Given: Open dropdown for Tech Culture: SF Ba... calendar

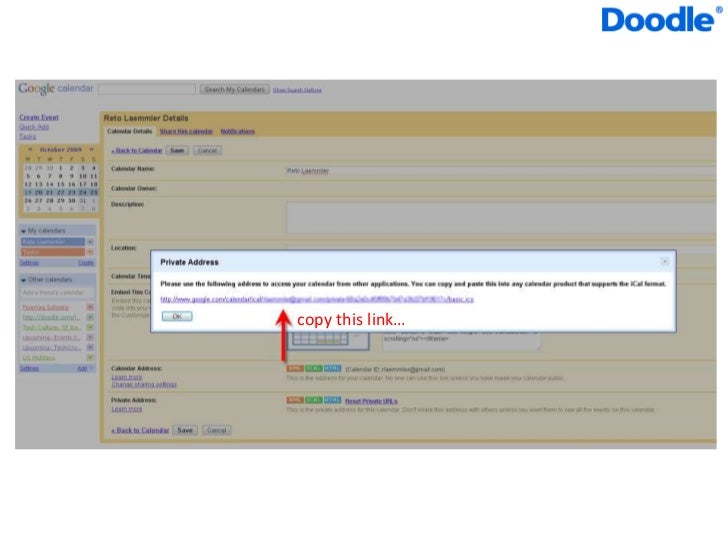Looking at the screenshot, I should click(90, 328).
